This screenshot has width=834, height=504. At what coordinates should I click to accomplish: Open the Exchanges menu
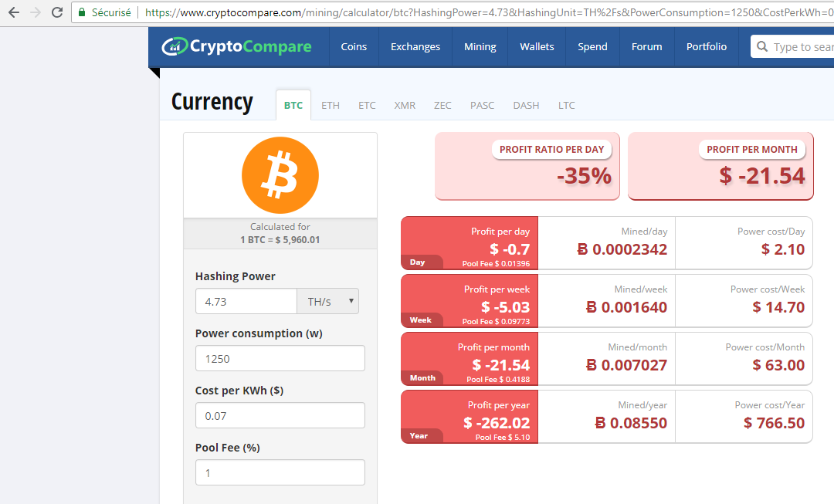pos(415,47)
